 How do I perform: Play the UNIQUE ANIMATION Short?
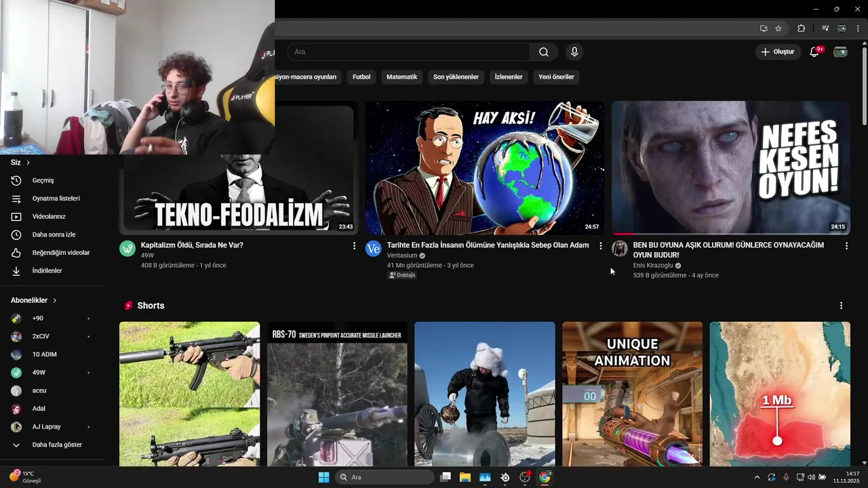[x=632, y=394]
